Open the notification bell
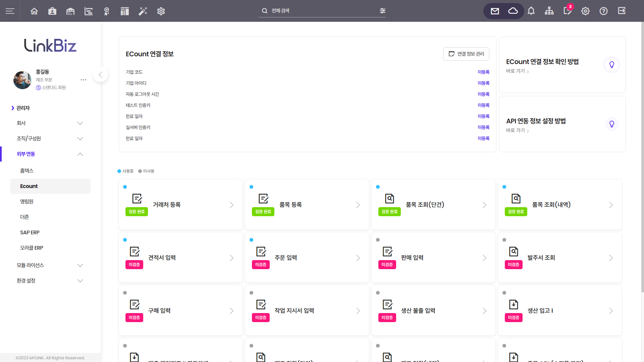This screenshot has width=644, height=362. pyautogui.click(x=531, y=11)
